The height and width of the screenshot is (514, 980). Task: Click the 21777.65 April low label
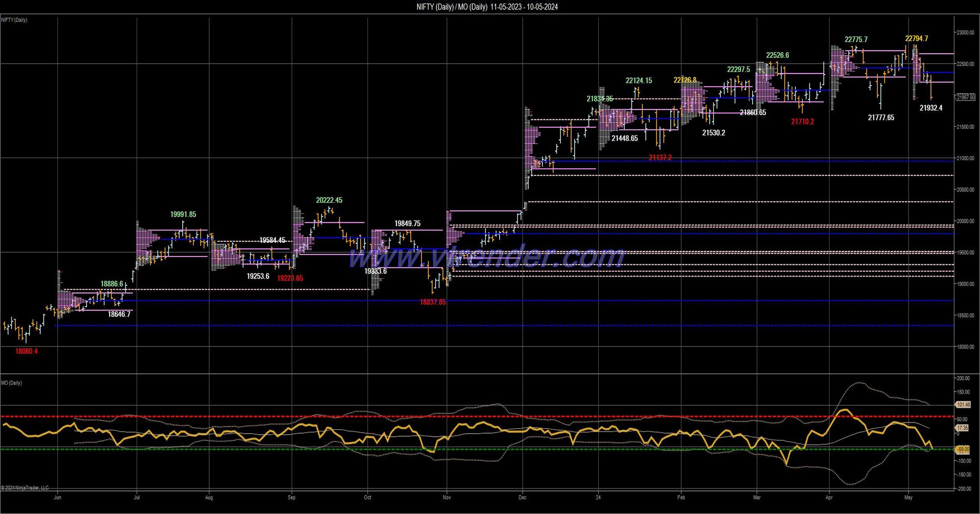tap(881, 117)
